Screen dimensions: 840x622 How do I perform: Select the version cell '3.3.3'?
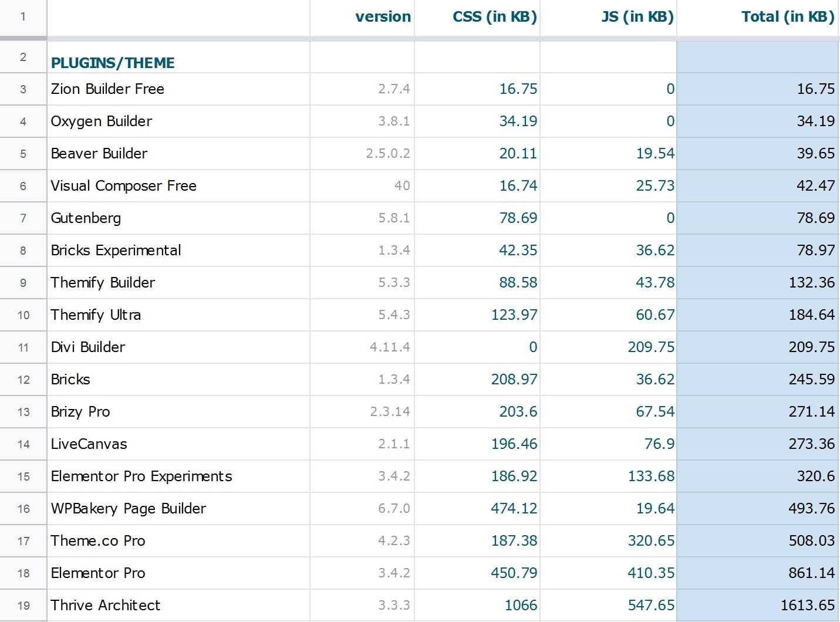(362, 606)
